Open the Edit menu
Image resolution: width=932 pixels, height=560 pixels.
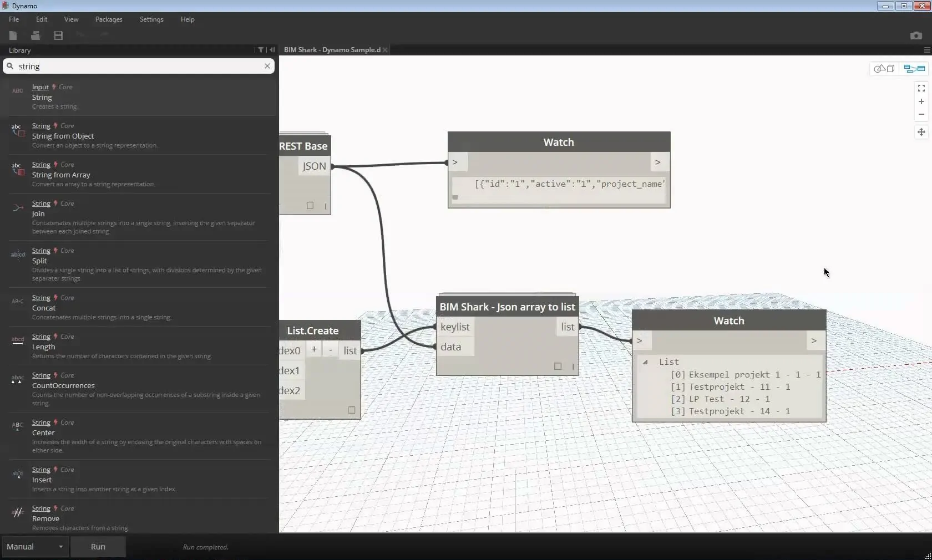(x=42, y=19)
